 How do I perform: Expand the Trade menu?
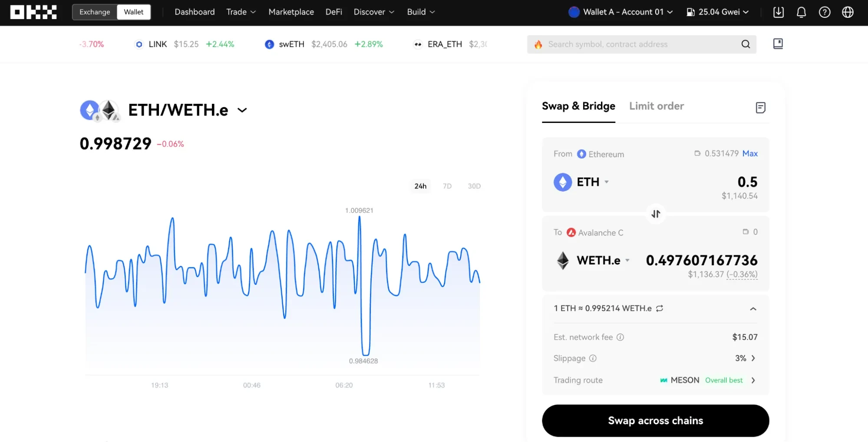click(241, 12)
